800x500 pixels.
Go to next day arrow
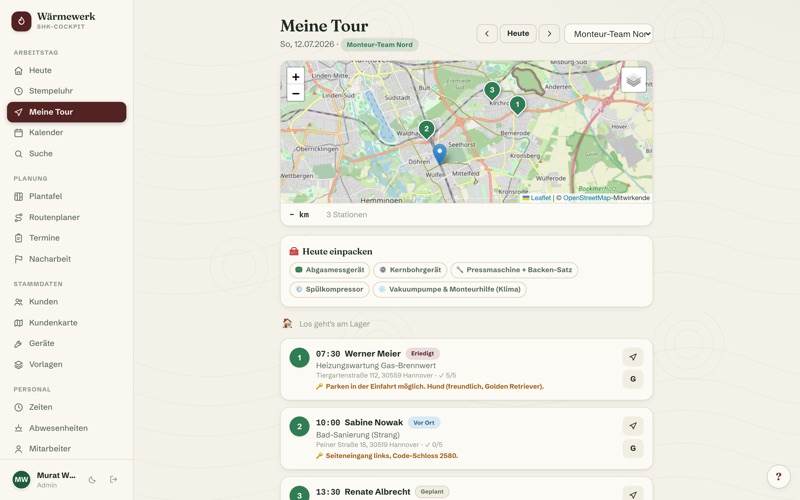point(549,34)
